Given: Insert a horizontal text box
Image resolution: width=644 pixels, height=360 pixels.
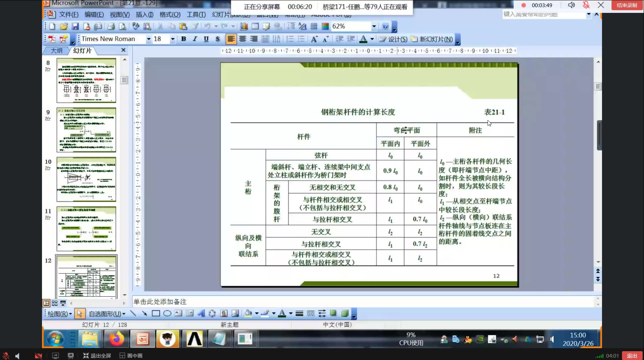Looking at the screenshot, I should pyautogui.click(x=178, y=314).
